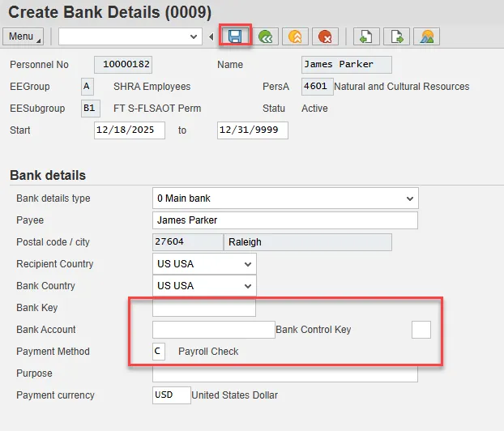Click the Bank details section heading

point(48,176)
